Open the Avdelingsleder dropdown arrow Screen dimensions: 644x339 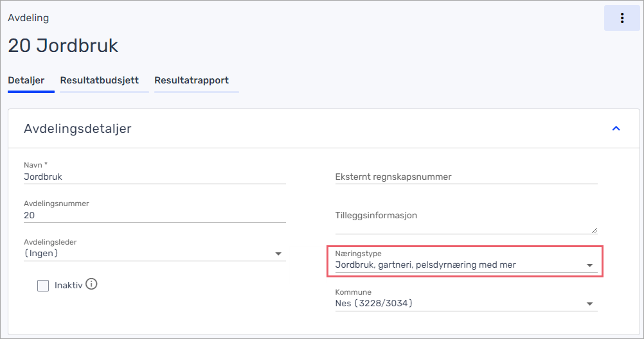coord(278,254)
